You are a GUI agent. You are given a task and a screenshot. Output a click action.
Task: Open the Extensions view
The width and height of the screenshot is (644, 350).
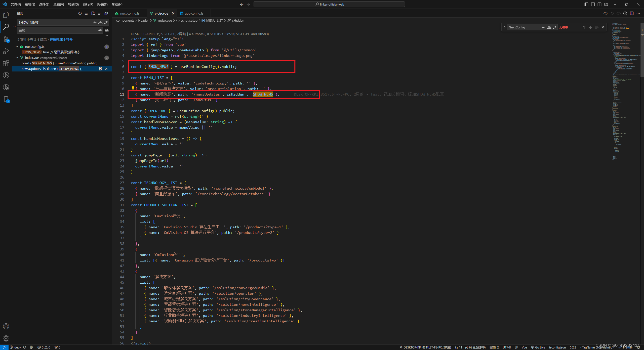6,63
